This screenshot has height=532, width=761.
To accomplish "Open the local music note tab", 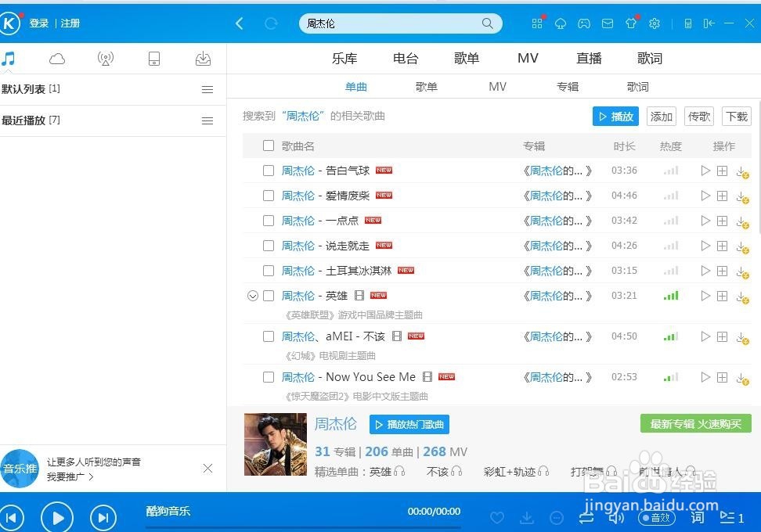I will [9, 59].
